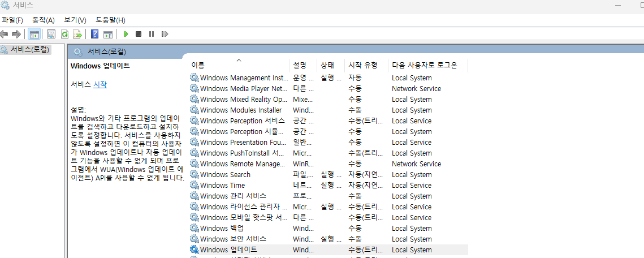
Task: Click Network Service in Windows Media Player row
Action: 416,88
